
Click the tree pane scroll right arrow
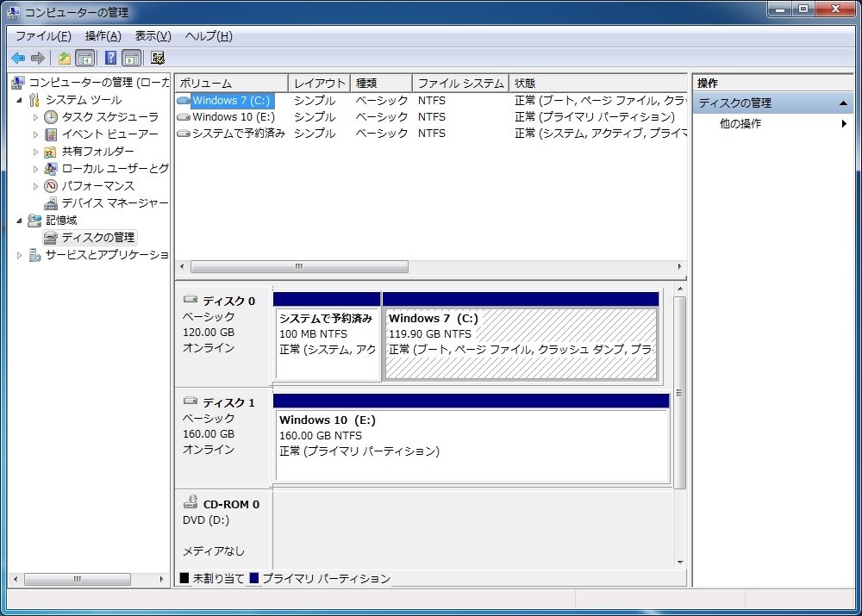point(161,579)
